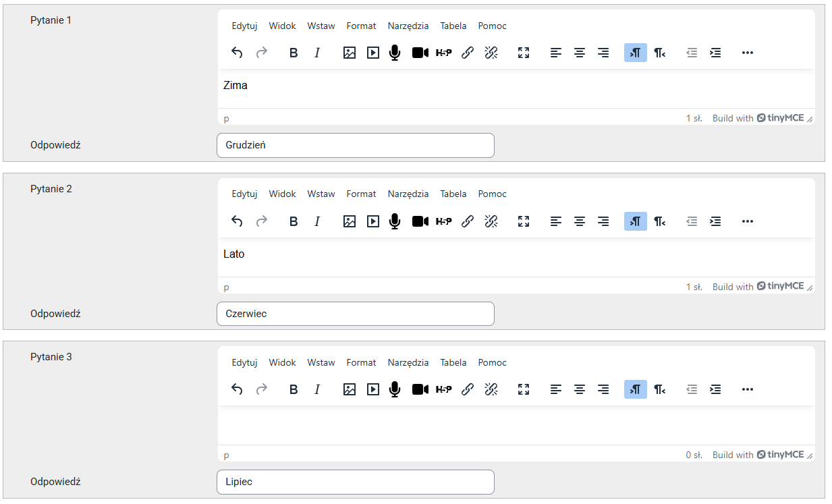The image size is (832, 504).
Task: Click unlink icon in Pytanie 3 editor
Action: (x=491, y=389)
